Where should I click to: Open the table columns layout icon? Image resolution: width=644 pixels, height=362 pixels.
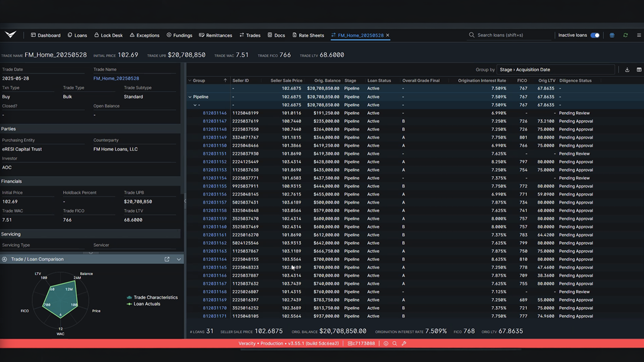[639, 70]
